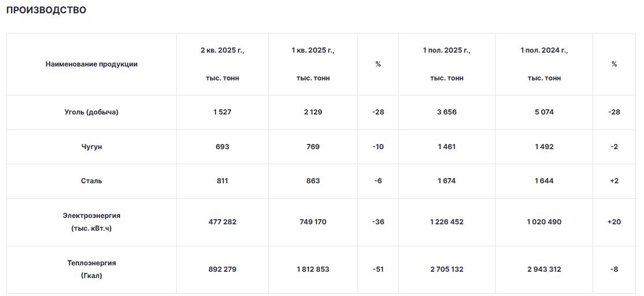644x296 pixels.
Task: Click the cell with value 2 943 312
Action: [x=544, y=269]
